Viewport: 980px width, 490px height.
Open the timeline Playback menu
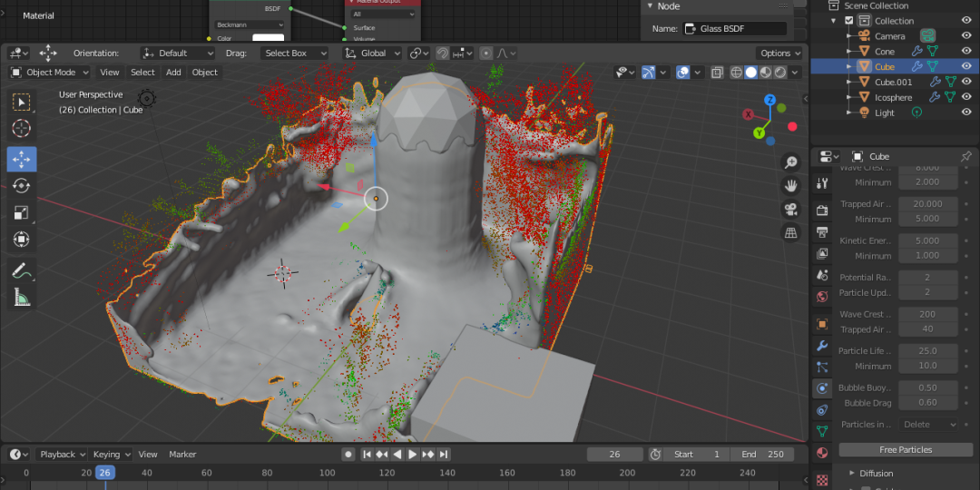point(62,455)
